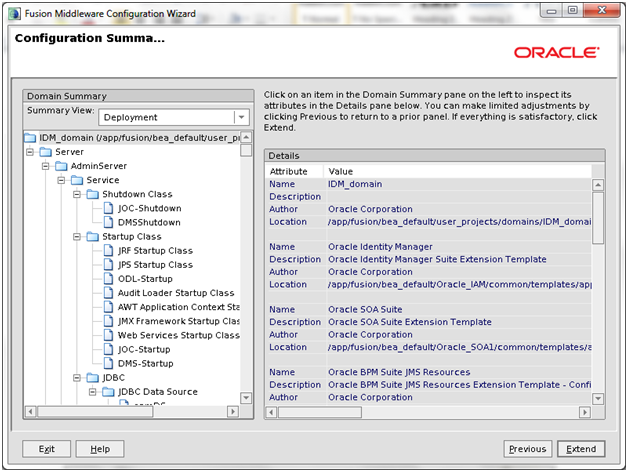
Task: Click the JDBC folder icon
Action: coord(93,377)
